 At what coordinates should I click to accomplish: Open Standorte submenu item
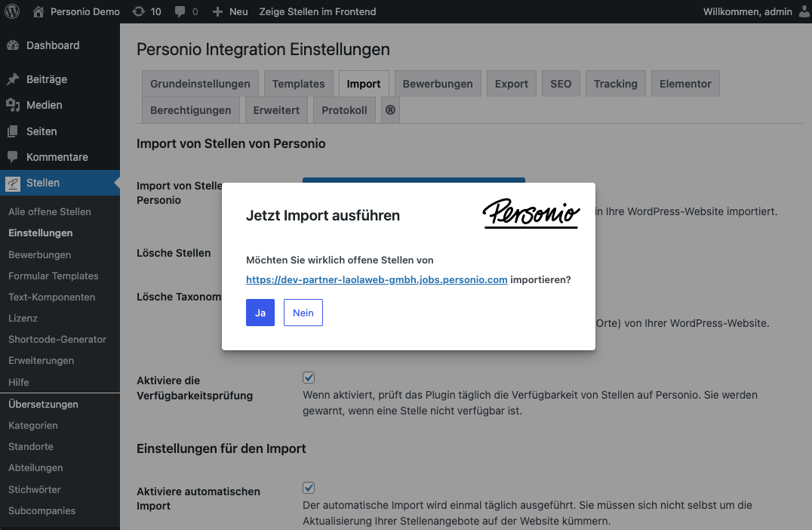[x=31, y=447]
